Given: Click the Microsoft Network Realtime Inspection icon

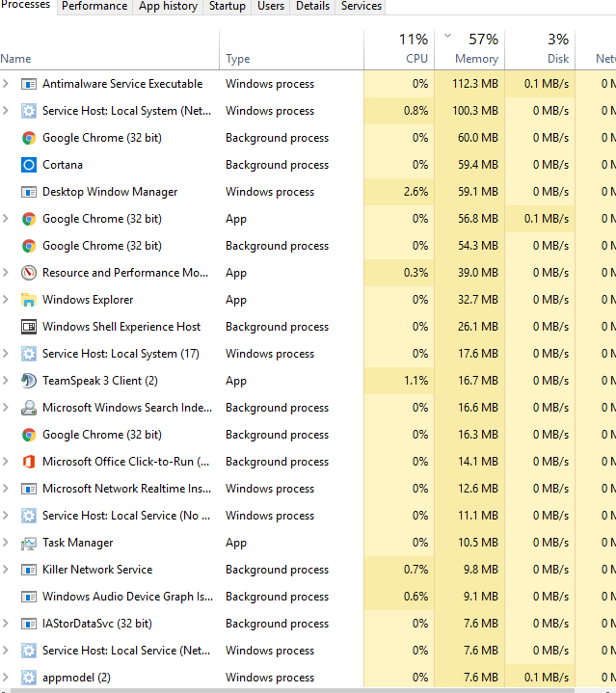Looking at the screenshot, I should pos(29,489).
